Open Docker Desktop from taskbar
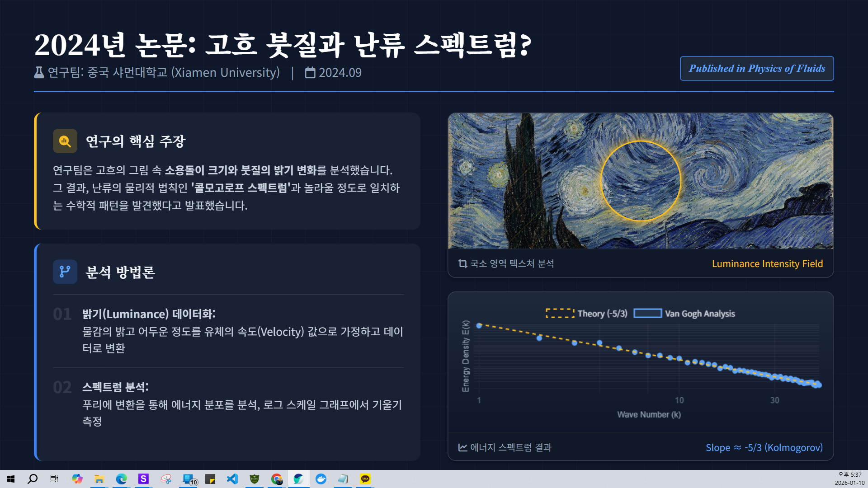This screenshot has width=868, height=488. point(321,479)
